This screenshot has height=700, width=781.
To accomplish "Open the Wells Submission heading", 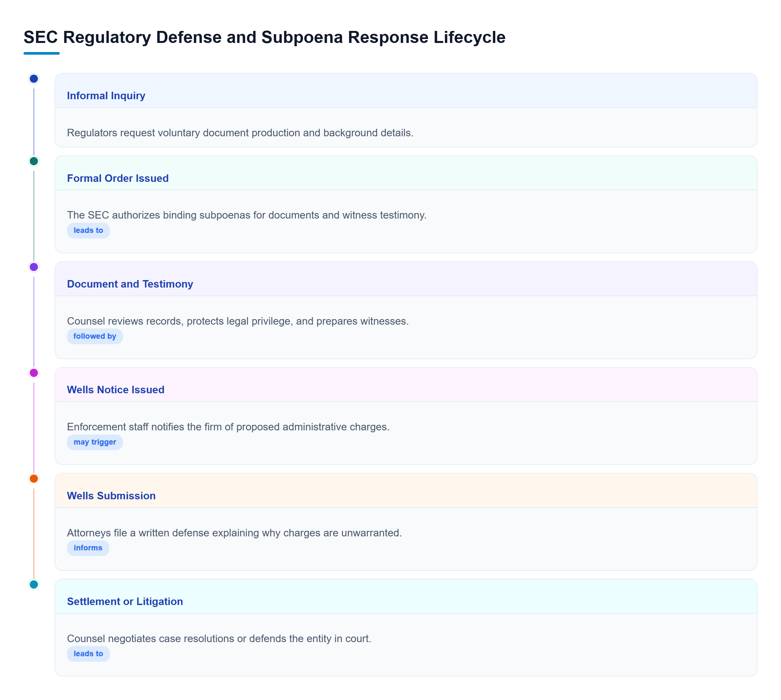I will 111,496.
